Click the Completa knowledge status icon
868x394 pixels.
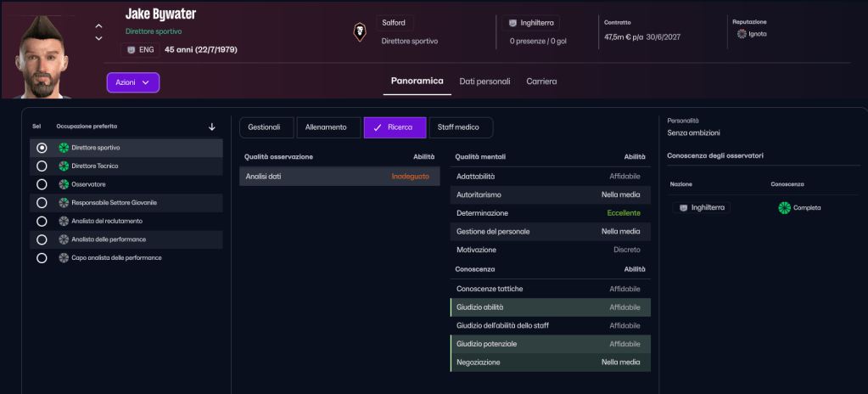784,207
